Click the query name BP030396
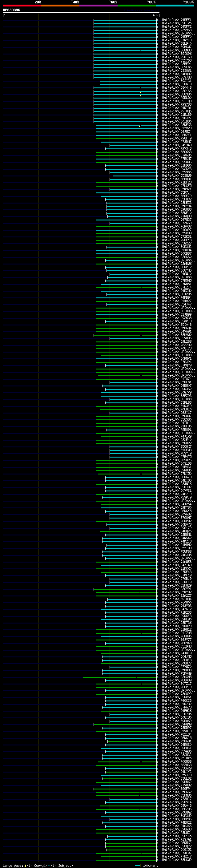197x868 pixels. click(11, 10)
